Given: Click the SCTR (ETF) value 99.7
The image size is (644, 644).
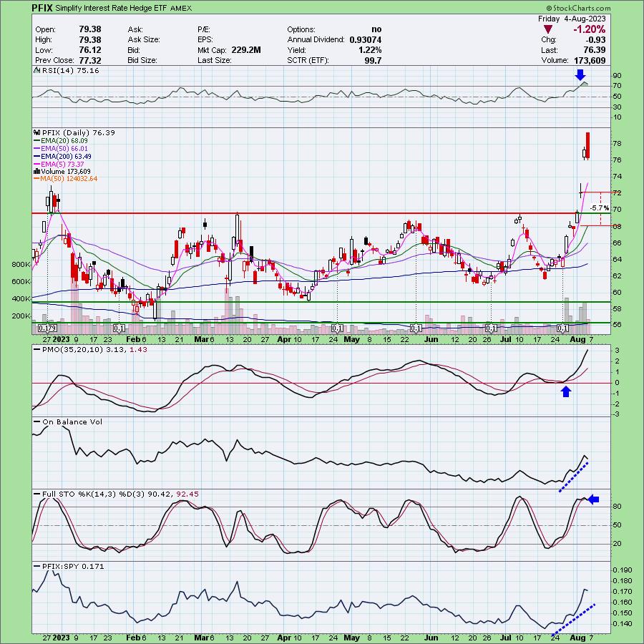Looking at the screenshot, I should (x=373, y=60).
